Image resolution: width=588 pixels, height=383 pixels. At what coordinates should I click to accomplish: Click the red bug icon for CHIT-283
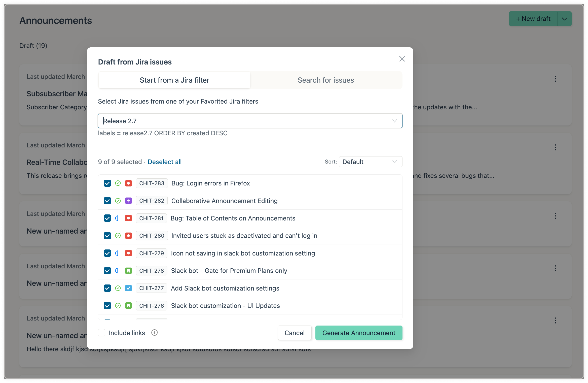pos(128,183)
